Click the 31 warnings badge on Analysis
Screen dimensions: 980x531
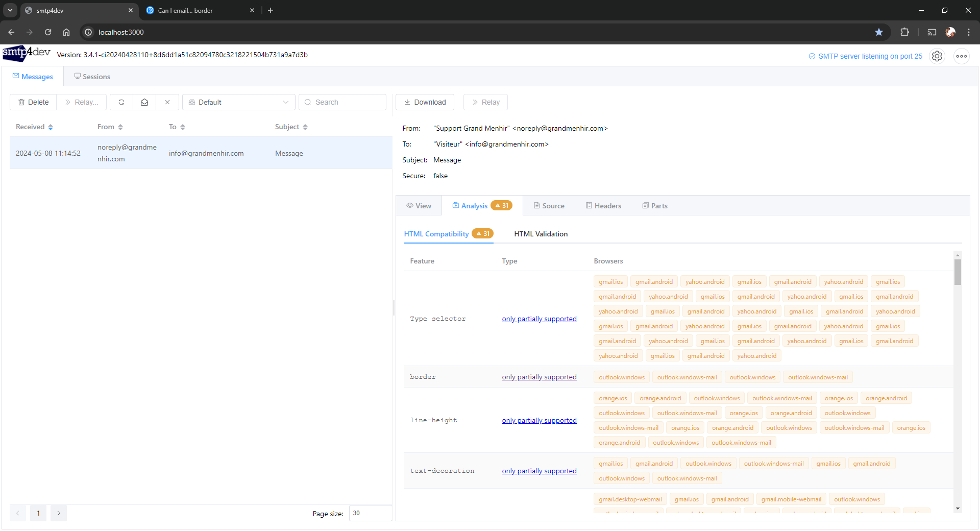pyautogui.click(x=501, y=206)
